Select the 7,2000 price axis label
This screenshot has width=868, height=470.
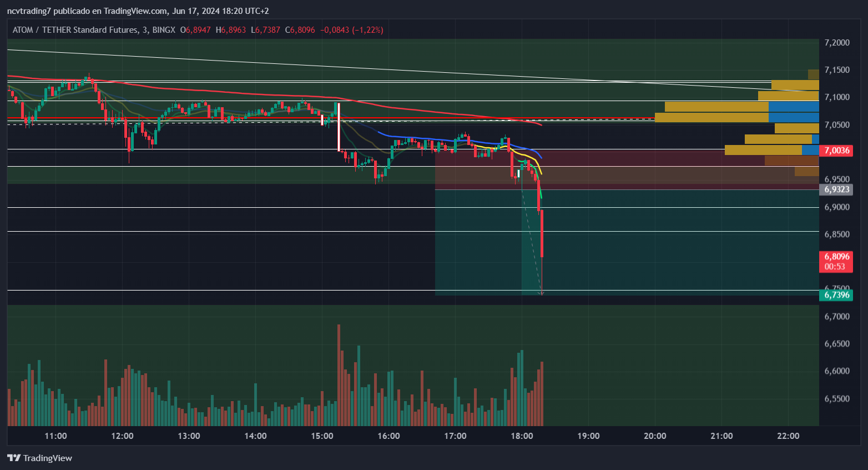click(836, 43)
